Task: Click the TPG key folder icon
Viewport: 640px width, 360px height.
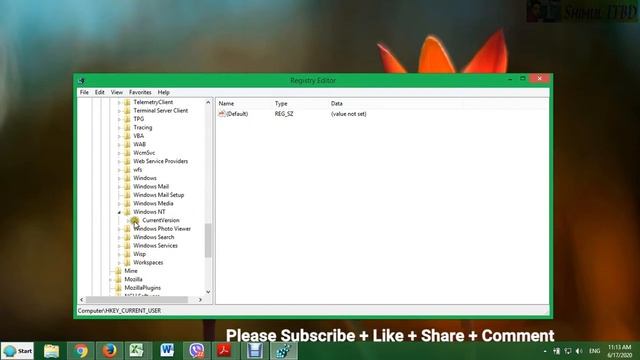Action: 127,119
